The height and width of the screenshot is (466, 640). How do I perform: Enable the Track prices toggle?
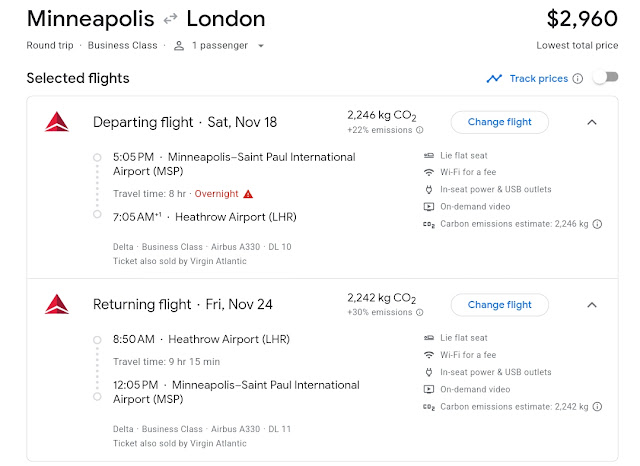coord(605,78)
